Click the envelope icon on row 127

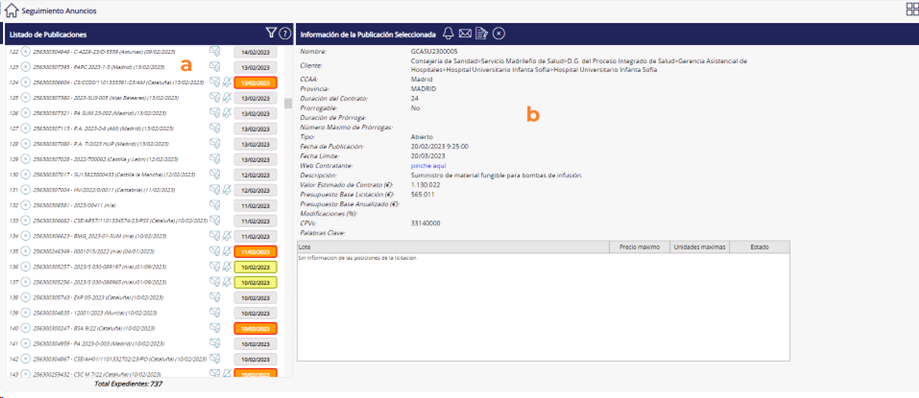click(215, 128)
